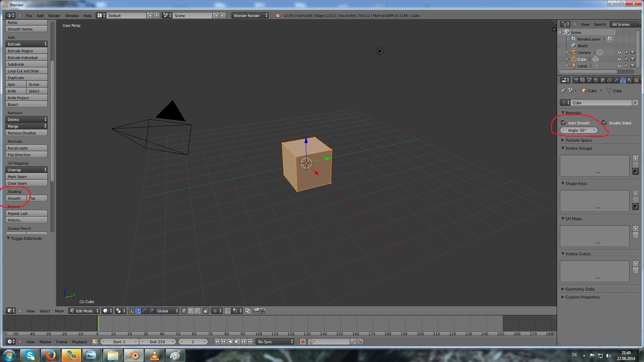
Task: Click the Remove Doubles button
Action: pyautogui.click(x=26, y=133)
